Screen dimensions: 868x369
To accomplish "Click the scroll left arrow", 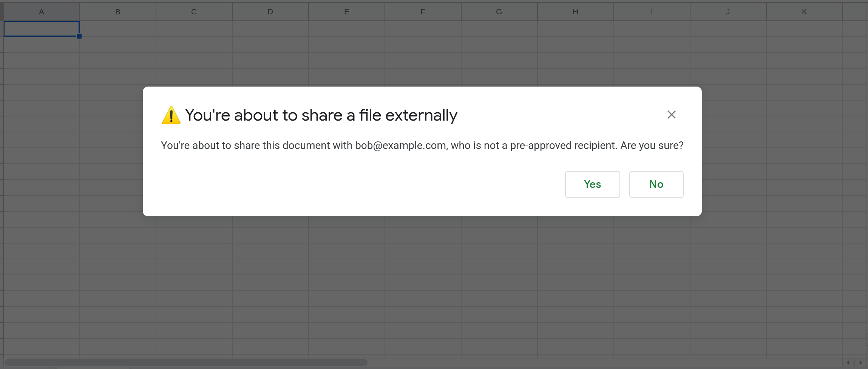I will (x=848, y=362).
